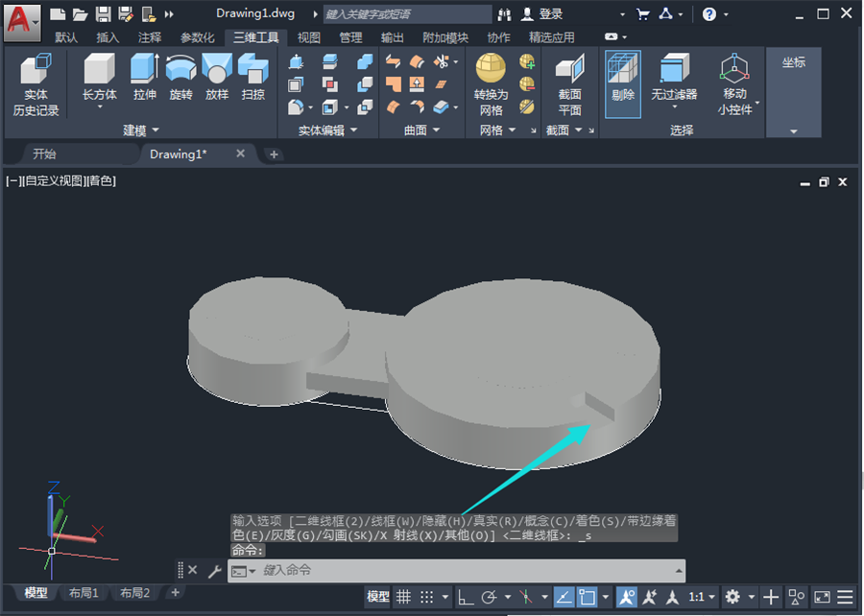Click the 模型 button in status bar
This screenshot has height=616, width=864.
tap(378, 597)
